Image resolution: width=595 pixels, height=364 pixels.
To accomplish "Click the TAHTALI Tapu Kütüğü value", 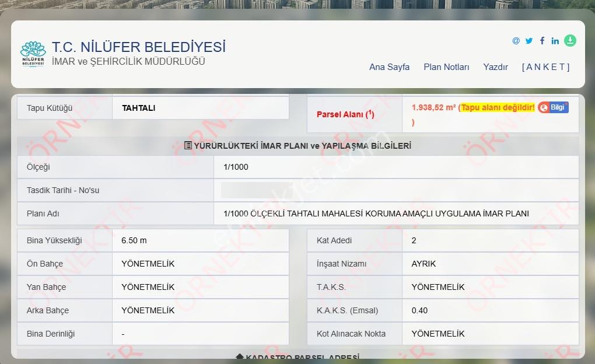I will 138,108.
